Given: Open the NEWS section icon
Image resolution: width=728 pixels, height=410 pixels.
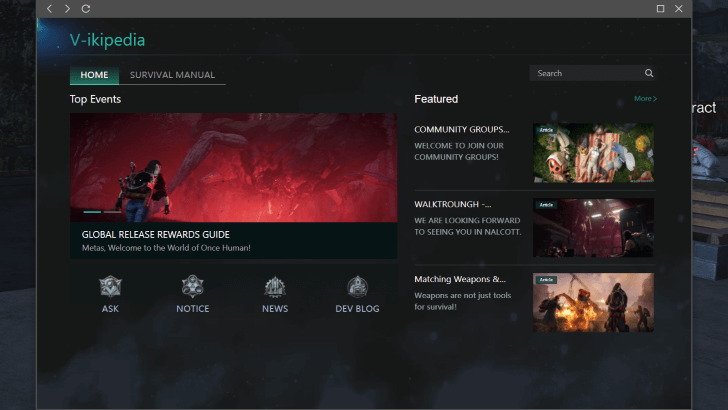Looking at the screenshot, I should (275, 288).
